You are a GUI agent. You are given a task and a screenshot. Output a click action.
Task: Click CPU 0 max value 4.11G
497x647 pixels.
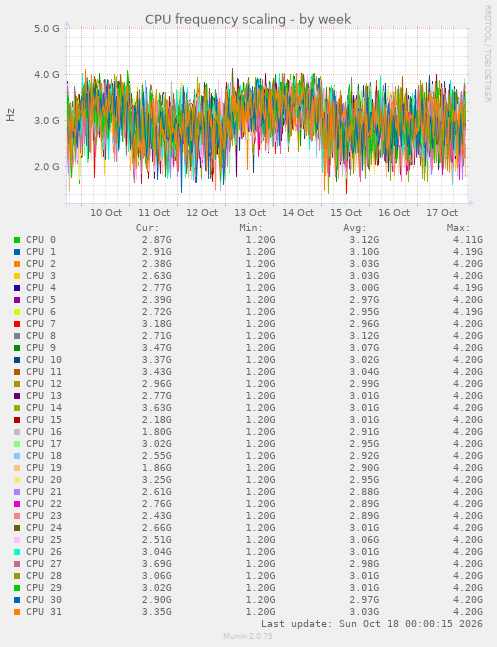click(468, 240)
